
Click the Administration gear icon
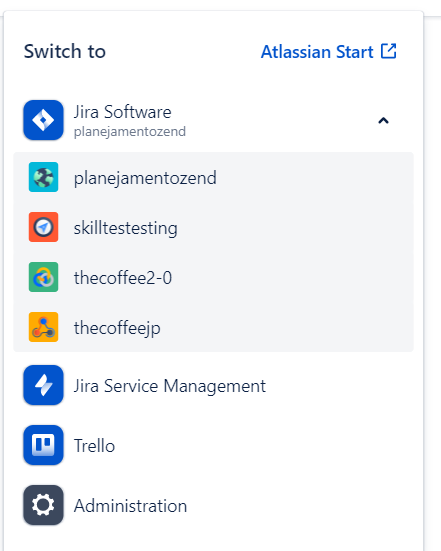(43, 505)
